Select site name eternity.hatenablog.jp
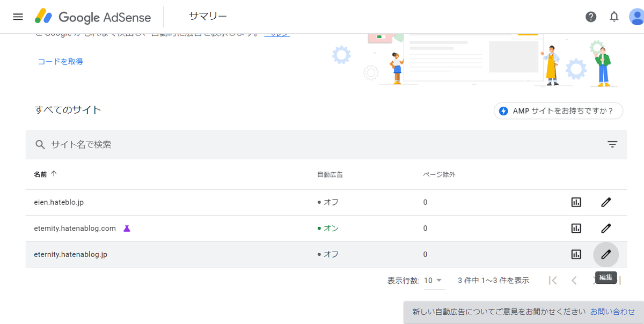The height and width of the screenshot is (324, 644). pos(70,254)
